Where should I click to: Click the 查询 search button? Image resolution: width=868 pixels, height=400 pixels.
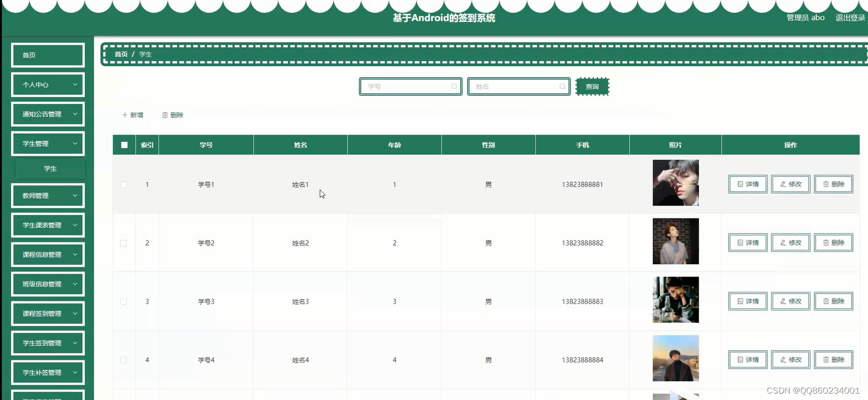(x=592, y=86)
